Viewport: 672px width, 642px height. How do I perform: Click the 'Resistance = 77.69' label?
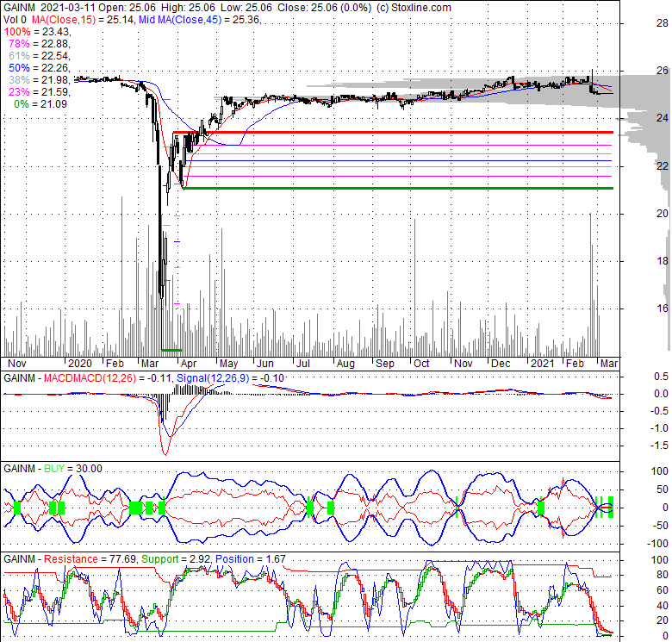click(90, 559)
